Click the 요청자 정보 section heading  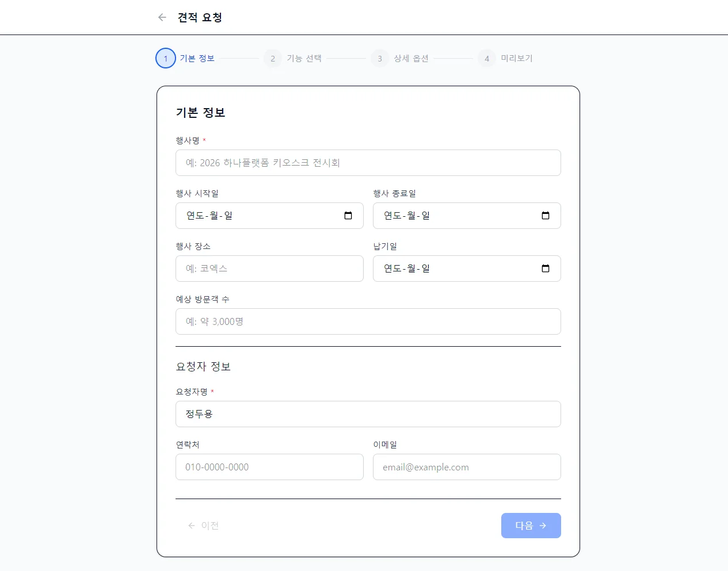pos(203,366)
